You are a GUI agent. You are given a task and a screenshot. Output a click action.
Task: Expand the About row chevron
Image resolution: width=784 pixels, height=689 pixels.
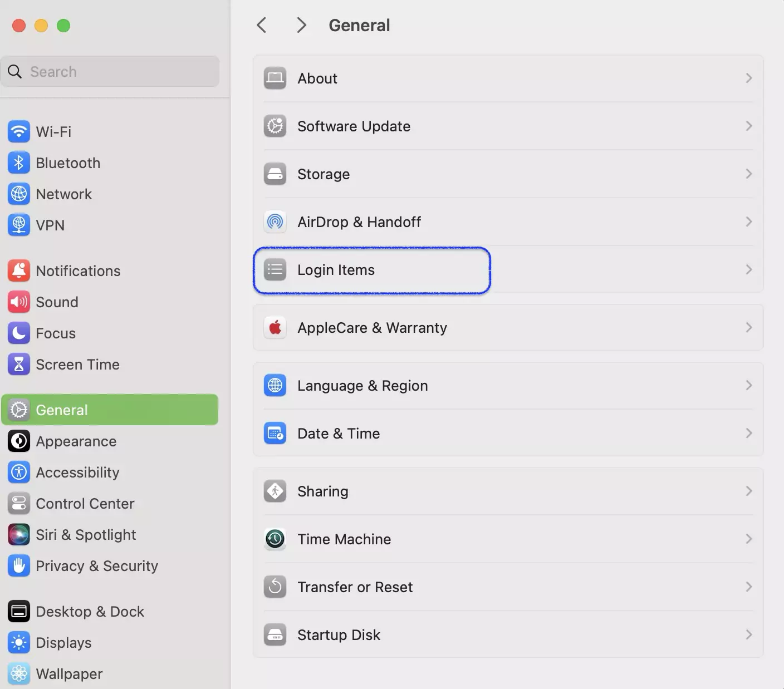749,78
